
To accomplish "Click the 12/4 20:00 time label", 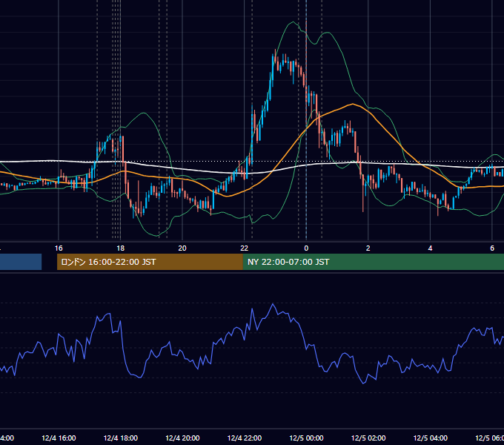I will pos(182,438).
